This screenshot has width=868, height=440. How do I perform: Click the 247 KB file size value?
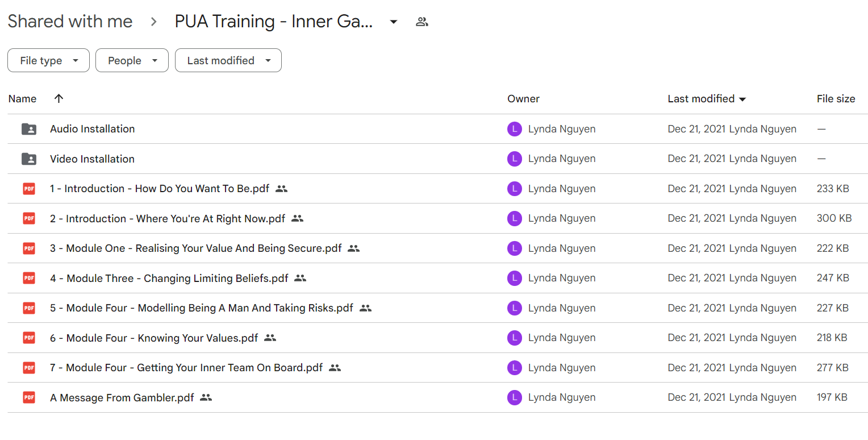[833, 279]
